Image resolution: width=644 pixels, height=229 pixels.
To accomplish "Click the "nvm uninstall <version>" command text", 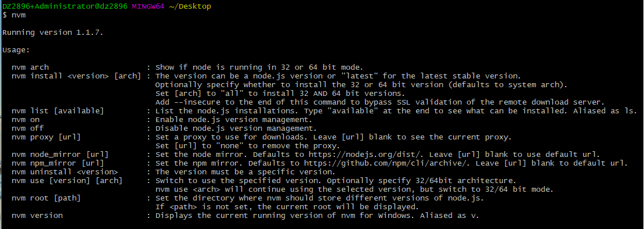I will click(65, 172).
